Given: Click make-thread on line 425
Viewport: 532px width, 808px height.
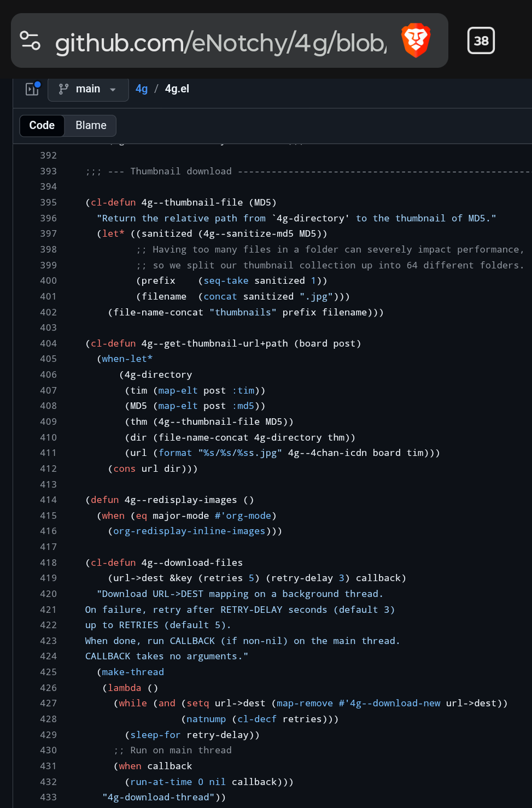Looking at the screenshot, I should point(133,672).
